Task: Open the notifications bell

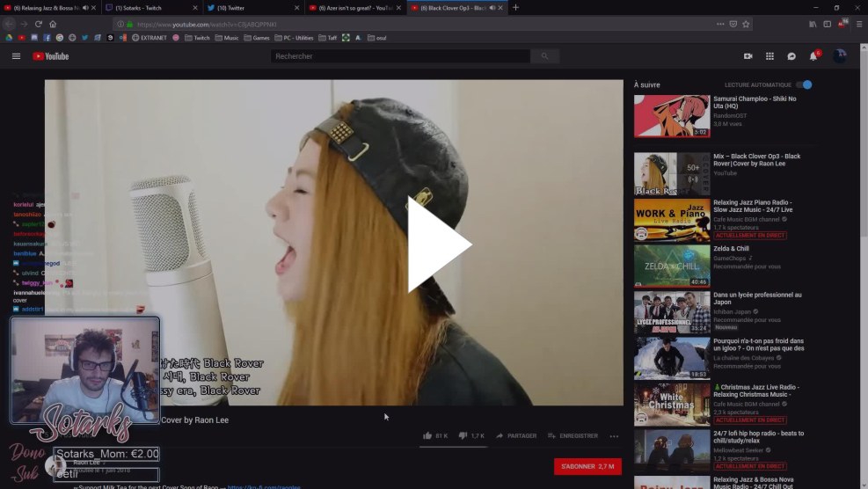Action: (x=813, y=56)
